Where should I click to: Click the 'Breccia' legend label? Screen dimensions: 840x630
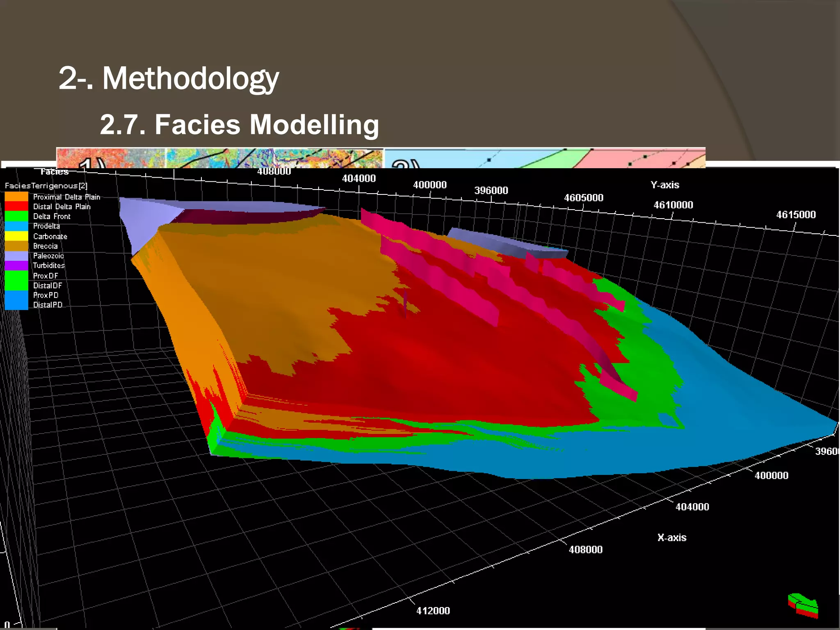[45, 246]
